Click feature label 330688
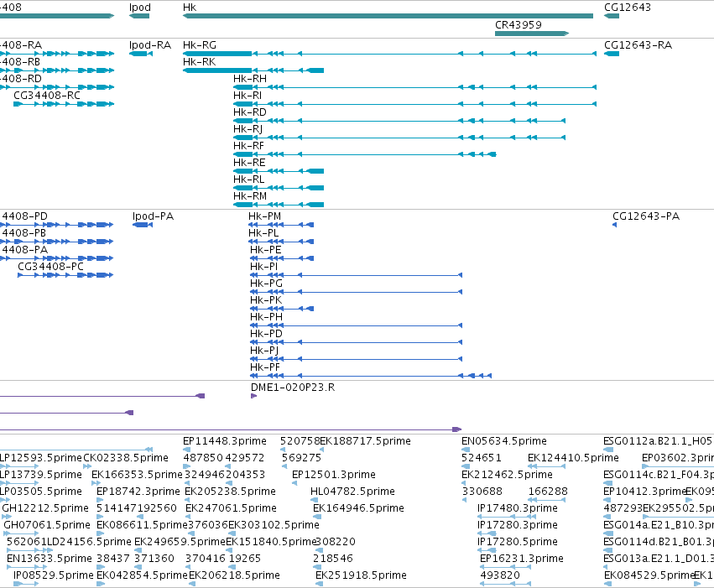Image resolution: width=714 pixels, height=588 pixels. (482, 492)
